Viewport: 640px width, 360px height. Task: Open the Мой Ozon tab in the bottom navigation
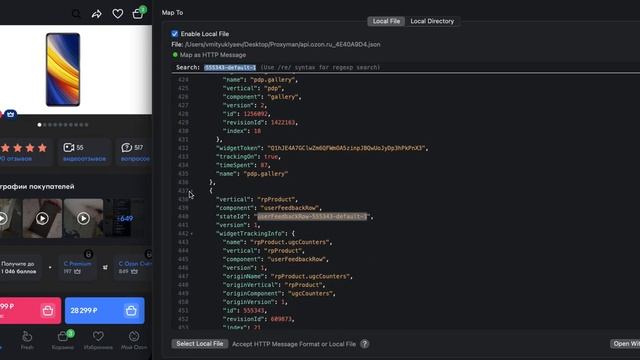134,340
